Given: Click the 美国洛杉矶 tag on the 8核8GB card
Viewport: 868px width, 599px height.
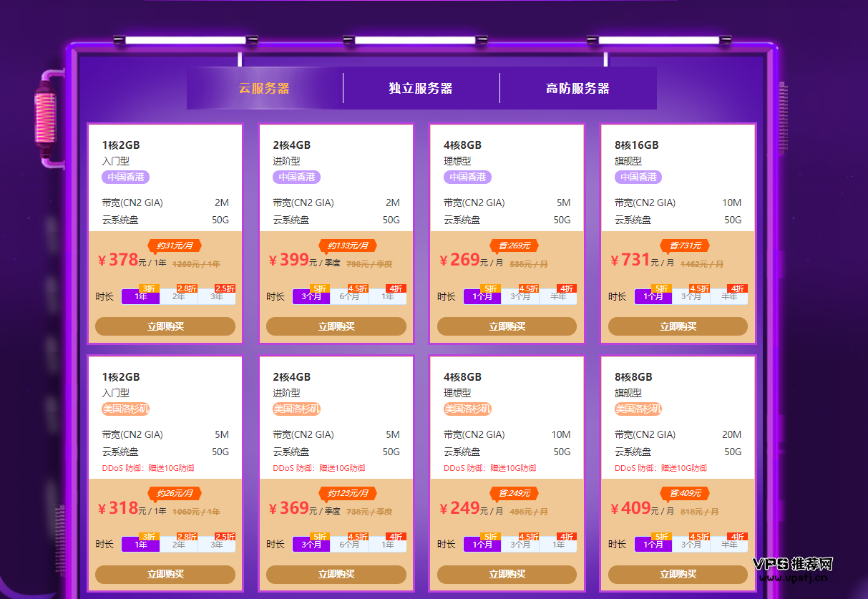Looking at the screenshot, I should [638, 409].
